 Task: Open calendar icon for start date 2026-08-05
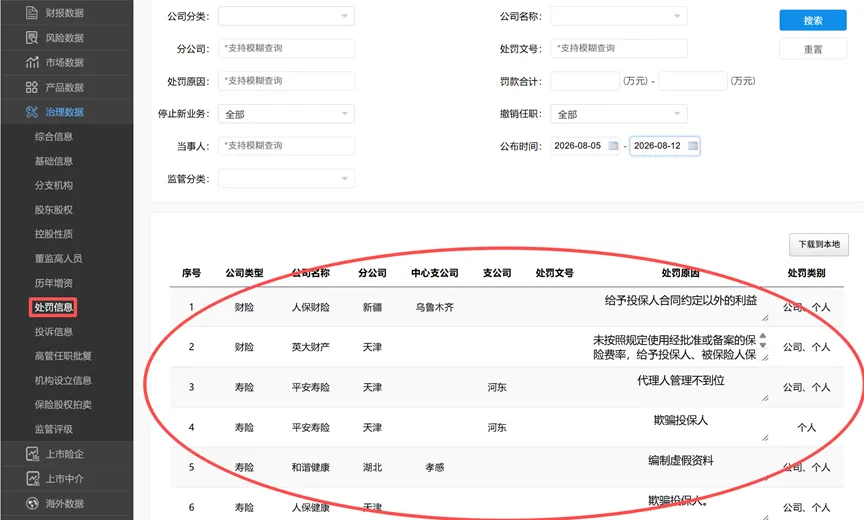click(613, 145)
